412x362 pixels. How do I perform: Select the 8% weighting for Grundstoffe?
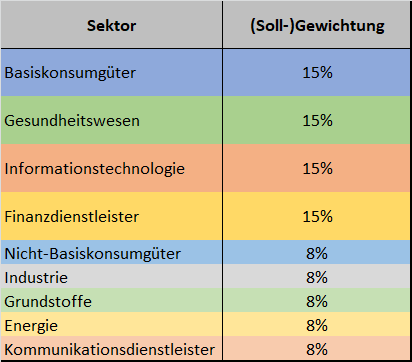(x=317, y=301)
